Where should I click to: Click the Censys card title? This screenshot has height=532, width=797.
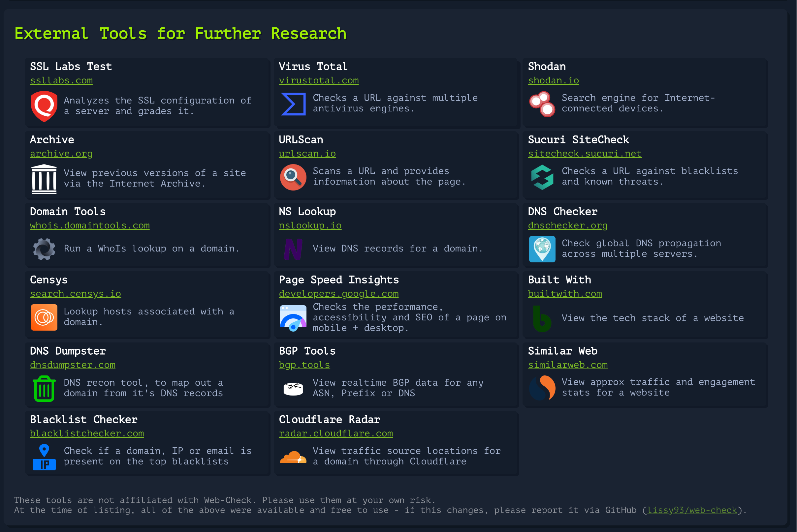tap(49, 280)
